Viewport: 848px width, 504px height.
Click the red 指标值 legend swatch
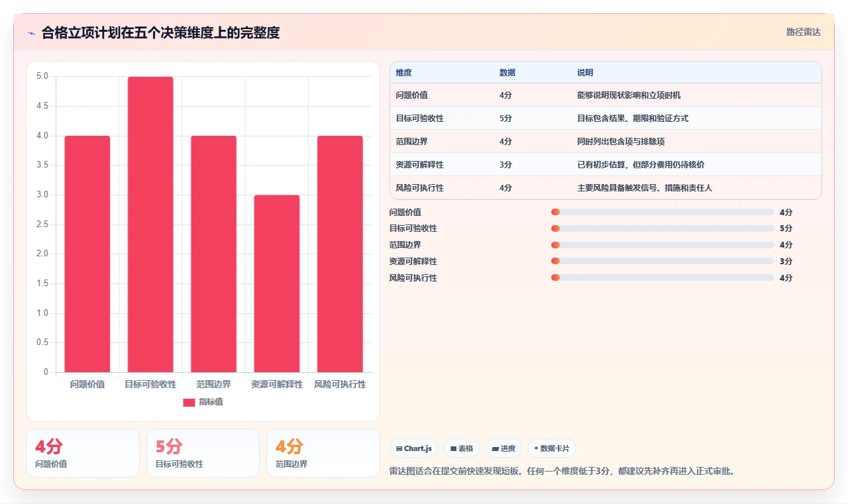tap(189, 402)
